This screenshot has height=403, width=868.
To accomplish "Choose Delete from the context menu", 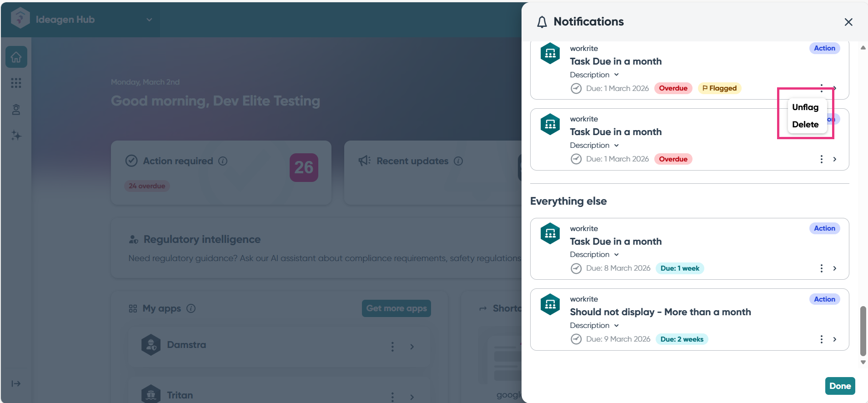I will (805, 125).
